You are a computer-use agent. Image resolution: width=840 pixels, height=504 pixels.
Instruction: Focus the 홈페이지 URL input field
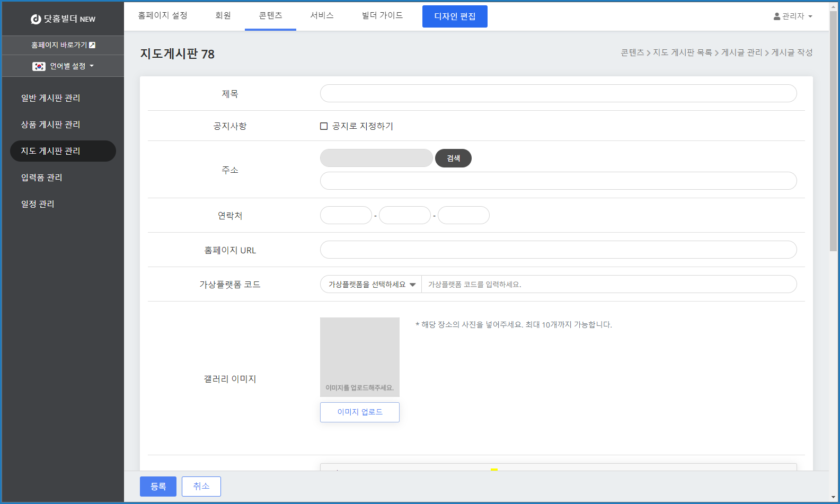[558, 250]
